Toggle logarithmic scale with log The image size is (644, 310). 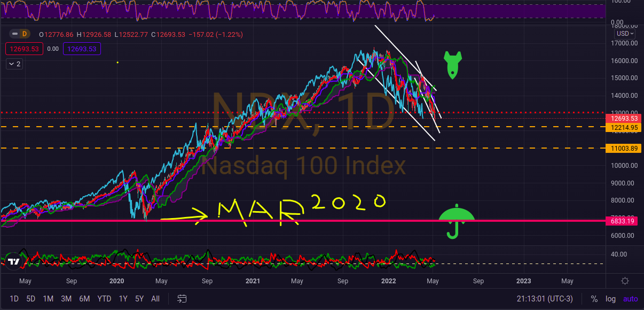click(610, 299)
